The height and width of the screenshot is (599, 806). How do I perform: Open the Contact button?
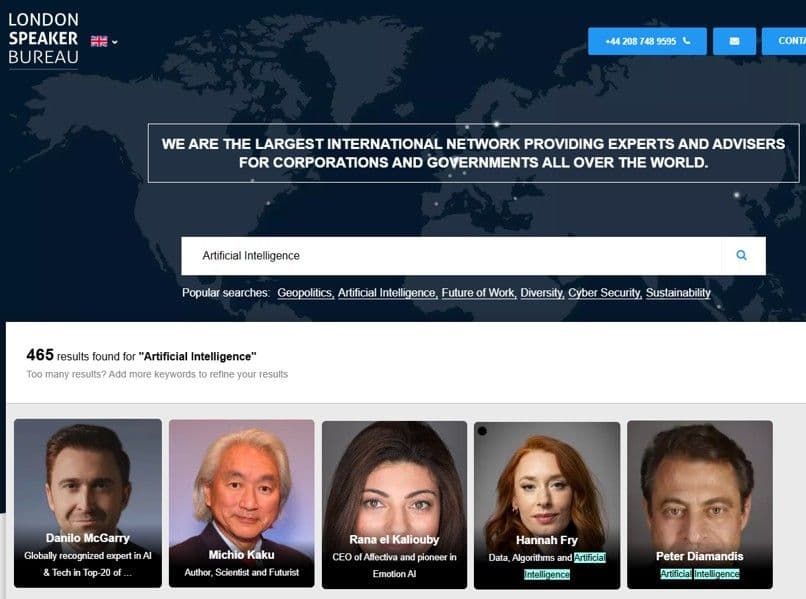pos(784,41)
